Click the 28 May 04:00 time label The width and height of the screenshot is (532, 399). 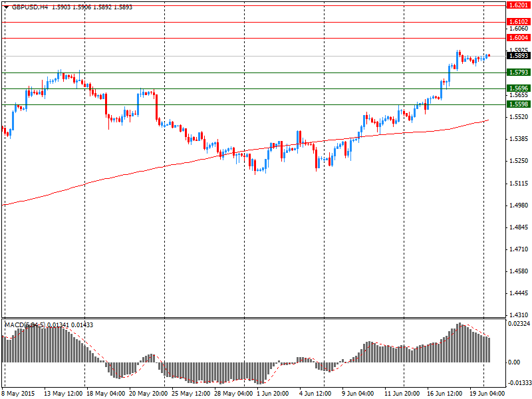[x=233, y=394]
